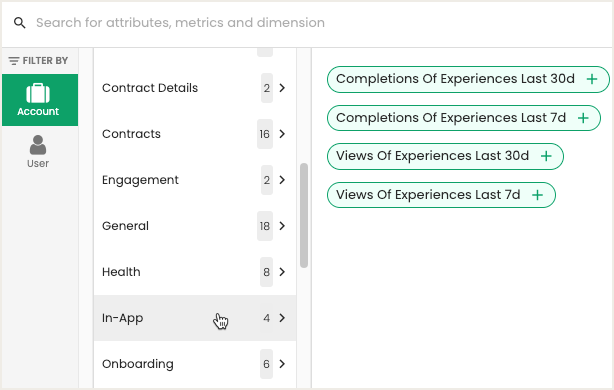Click Completions Of Experiences Last 7d chip
This screenshot has width=614, height=390.
(464, 118)
